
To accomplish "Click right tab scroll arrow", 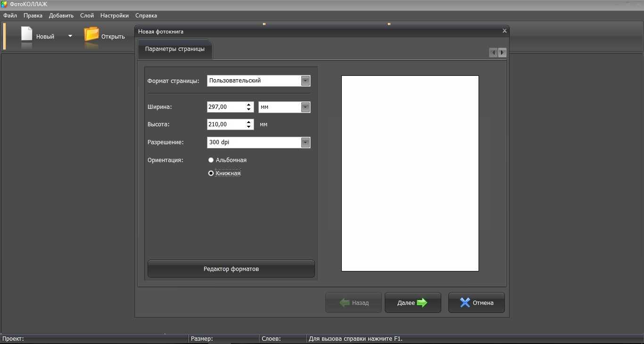I will (503, 53).
